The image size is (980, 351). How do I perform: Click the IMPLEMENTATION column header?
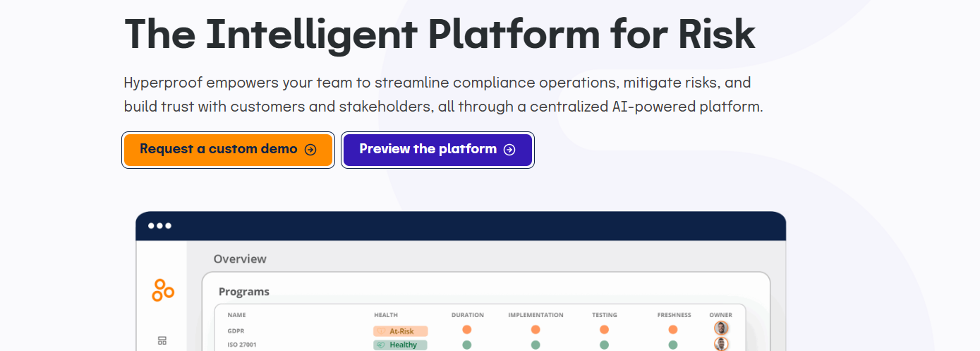pos(536,315)
